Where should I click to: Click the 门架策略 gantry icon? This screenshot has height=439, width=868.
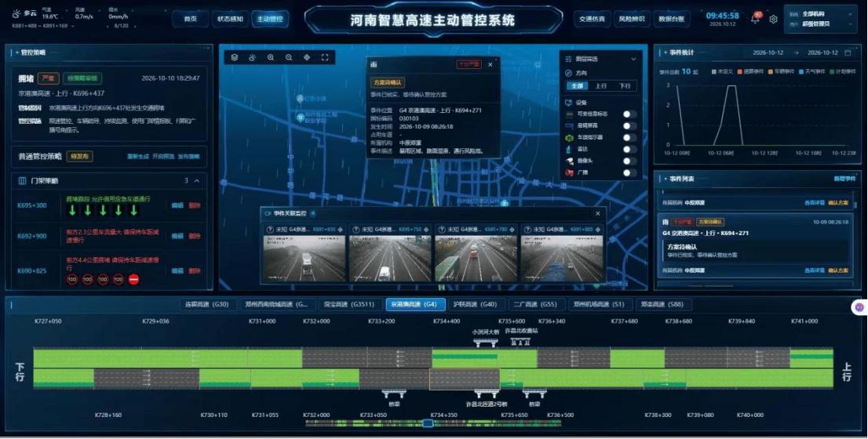(22, 180)
